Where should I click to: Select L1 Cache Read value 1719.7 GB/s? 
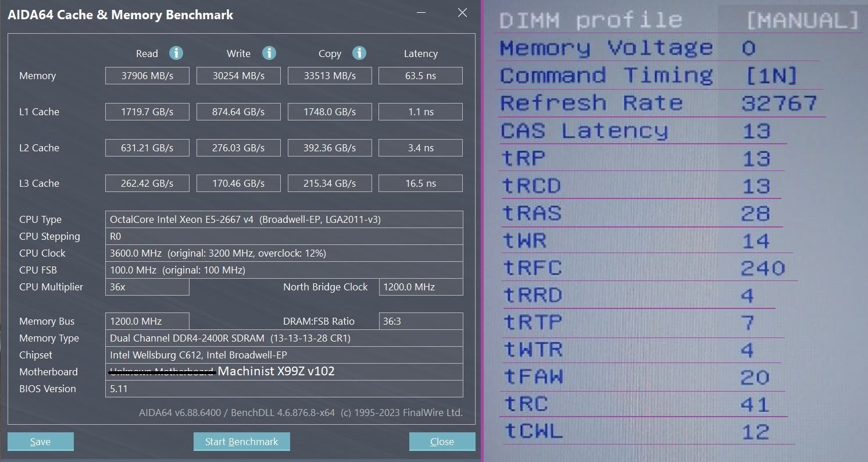pyautogui.click(x=147, y=112)
